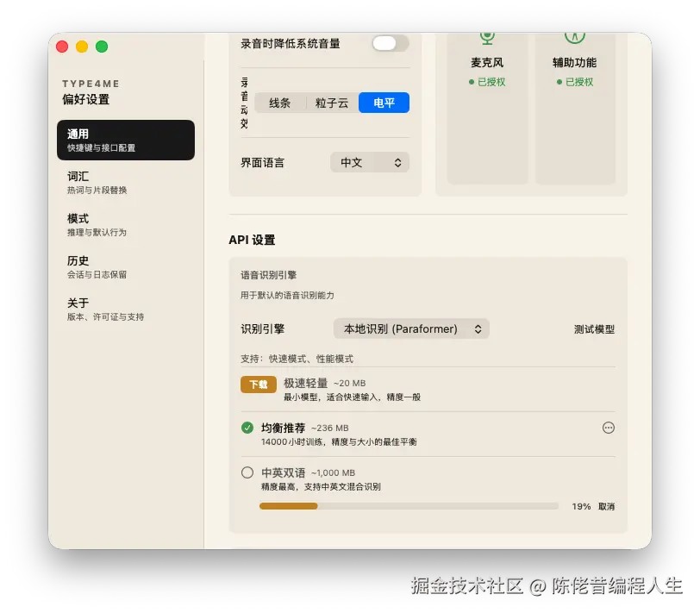
Task: Open the 界面语言 language dropdown
Action: 370,162
